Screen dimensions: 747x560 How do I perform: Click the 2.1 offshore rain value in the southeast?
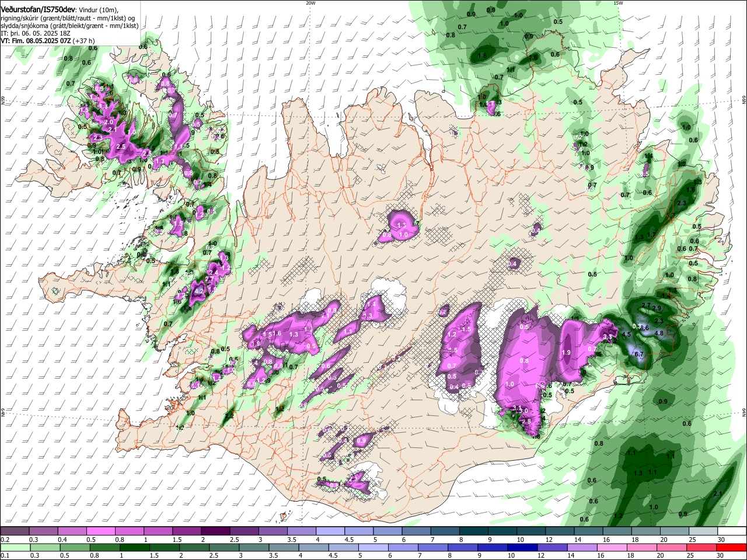717,494
